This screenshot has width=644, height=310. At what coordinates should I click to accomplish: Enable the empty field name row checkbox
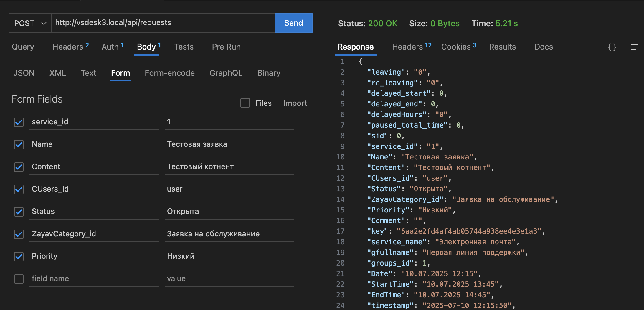tap(19, 279)
